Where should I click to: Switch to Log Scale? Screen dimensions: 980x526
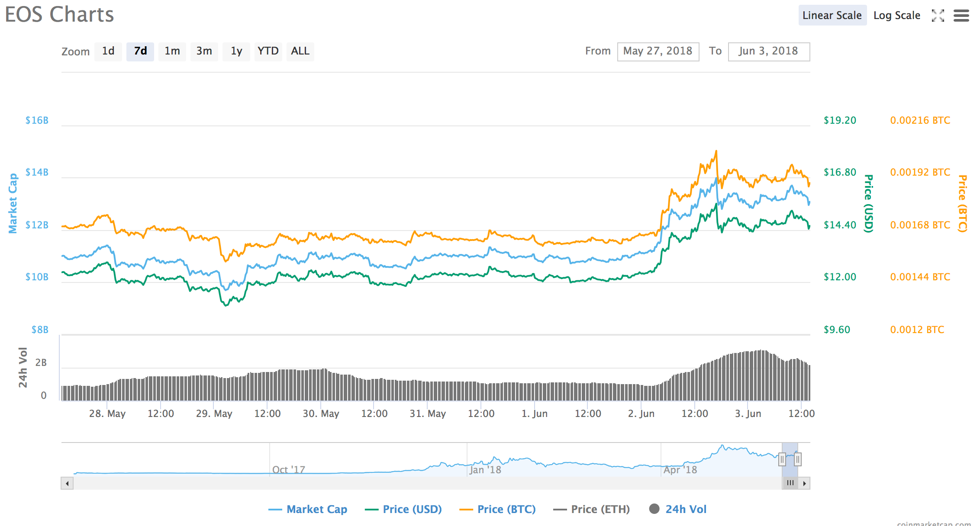point(897,15)
